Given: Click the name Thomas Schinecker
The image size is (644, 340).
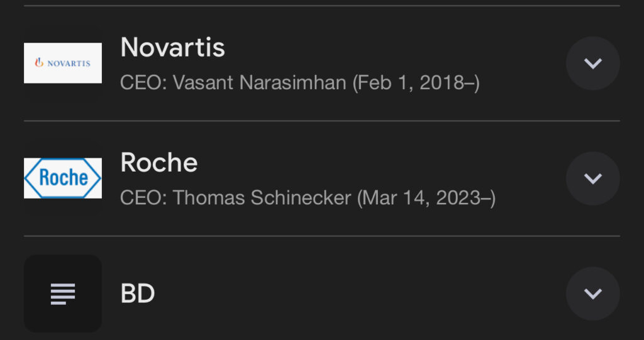Looking at the screenshot, I should 262,198.
